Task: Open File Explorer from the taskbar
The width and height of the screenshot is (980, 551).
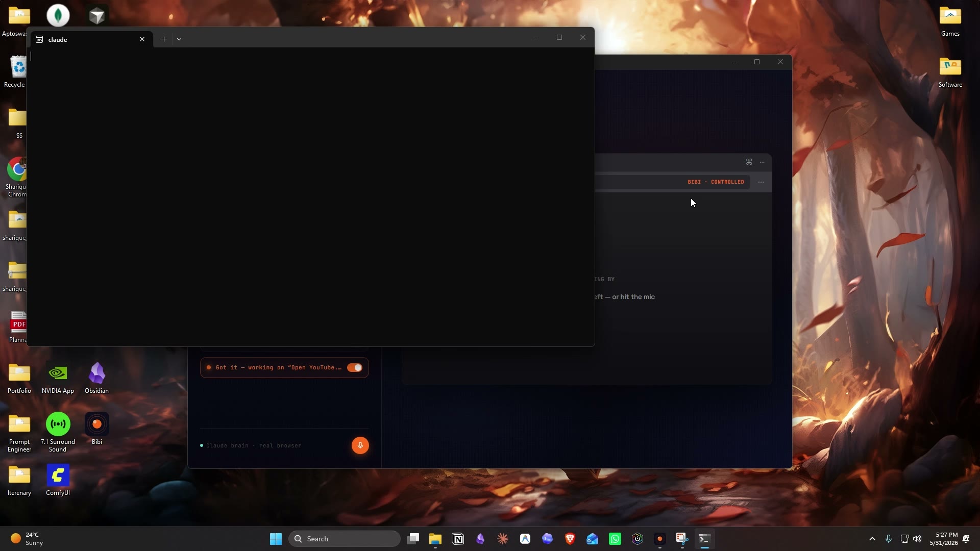Action: [x=435, y=539]
